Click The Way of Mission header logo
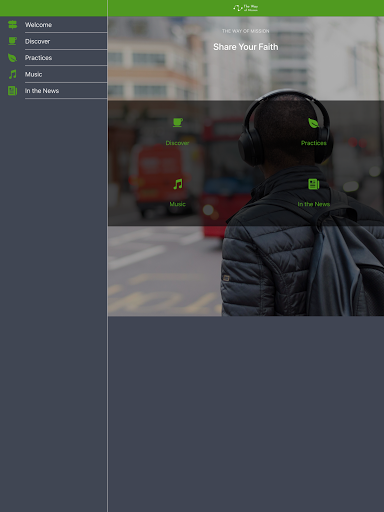Viewport: 384px width, 512px height. [246, 8]
